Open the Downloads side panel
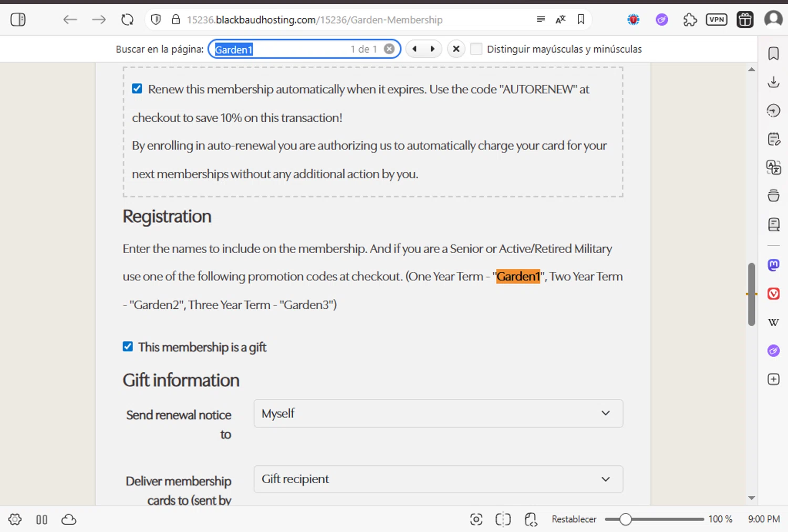This screenshot has width=788, height=532. [x=773, y=82]
